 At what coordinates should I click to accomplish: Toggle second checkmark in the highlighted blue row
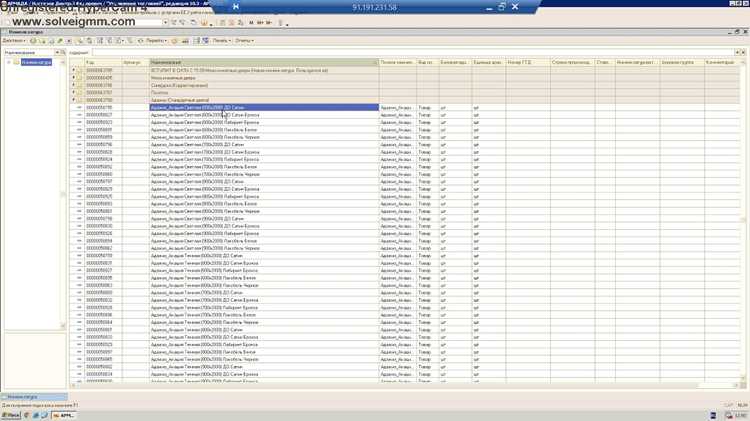pos(476,108)
